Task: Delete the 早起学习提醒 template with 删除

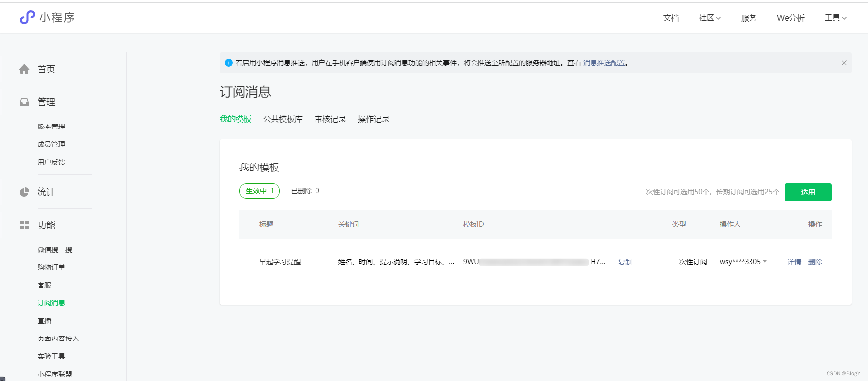Action: (815, 262)
